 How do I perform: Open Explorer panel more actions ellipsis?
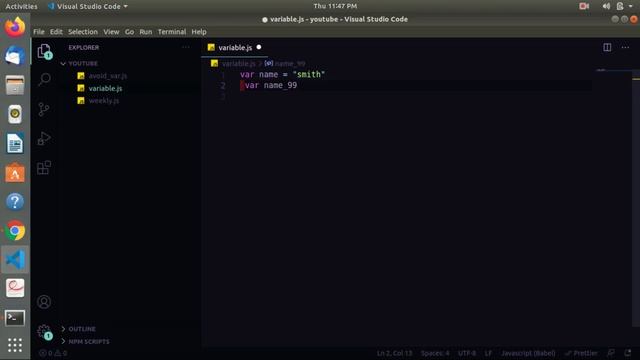185,47
